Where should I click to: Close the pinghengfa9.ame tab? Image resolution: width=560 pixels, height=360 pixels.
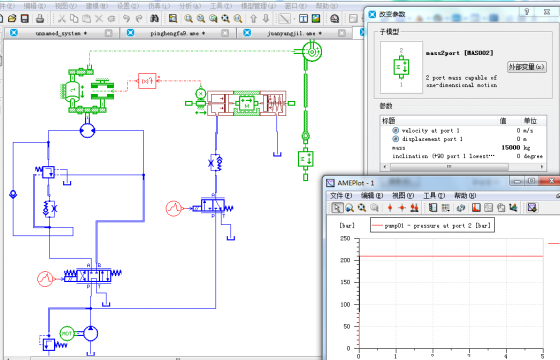[225, 33]
